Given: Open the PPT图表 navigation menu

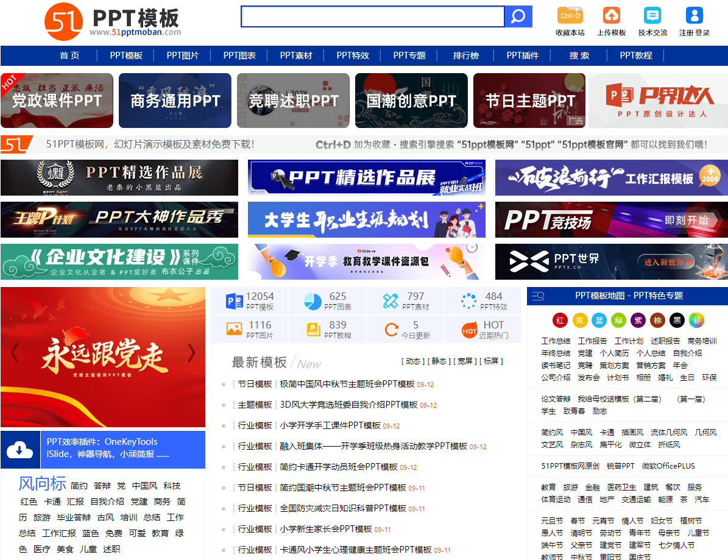Looking at the screenshot, I should (239, 55).
